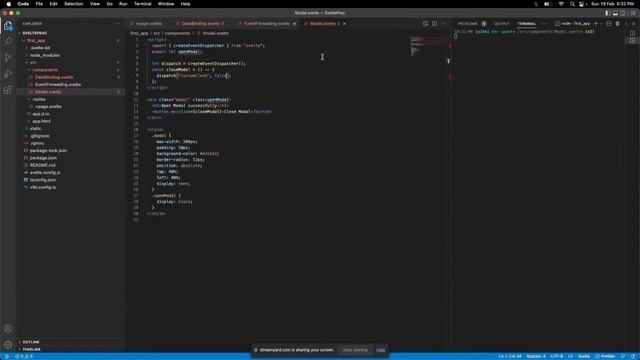This screenshot has width=640, height=360.
Task: Open the Extensions view
Action: click(x=8, y=90)
